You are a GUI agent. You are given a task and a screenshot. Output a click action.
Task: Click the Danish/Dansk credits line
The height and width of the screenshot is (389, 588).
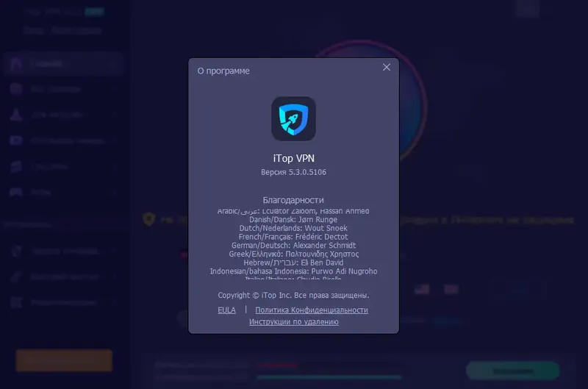click(x=293, y=219)
